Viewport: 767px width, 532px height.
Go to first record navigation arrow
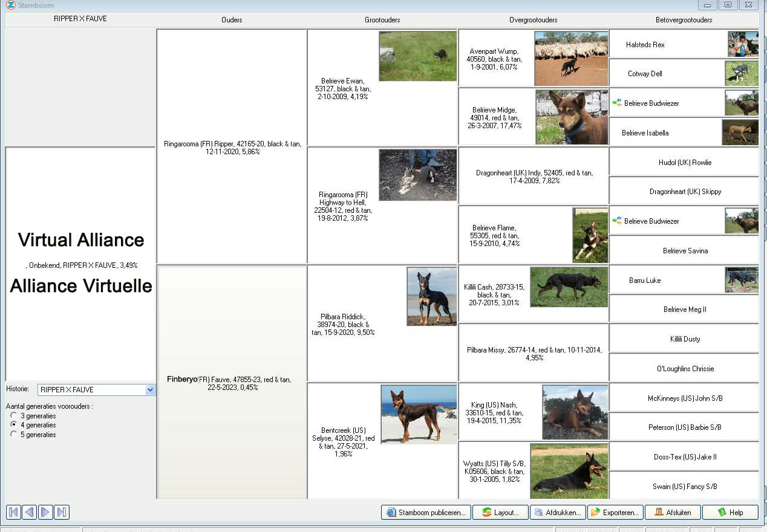point(13,513)
